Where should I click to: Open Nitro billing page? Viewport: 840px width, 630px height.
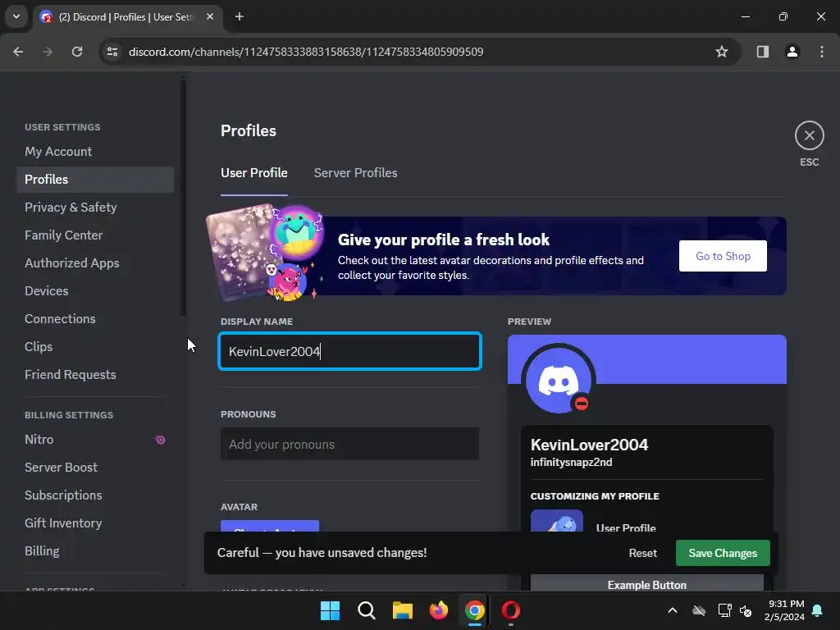coord(95,440)
